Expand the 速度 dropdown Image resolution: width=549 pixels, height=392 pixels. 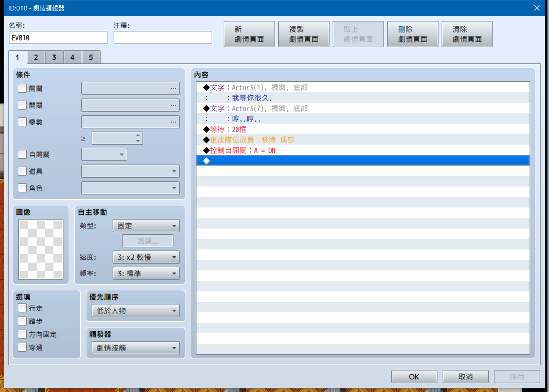click(x=146, y=257)
